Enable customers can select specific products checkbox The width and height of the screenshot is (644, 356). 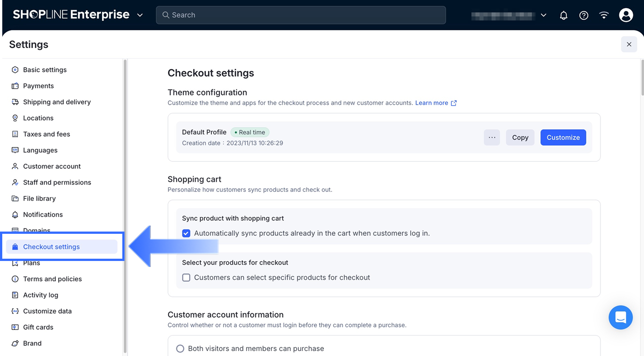pyautogui.click(x=186, y=278)
